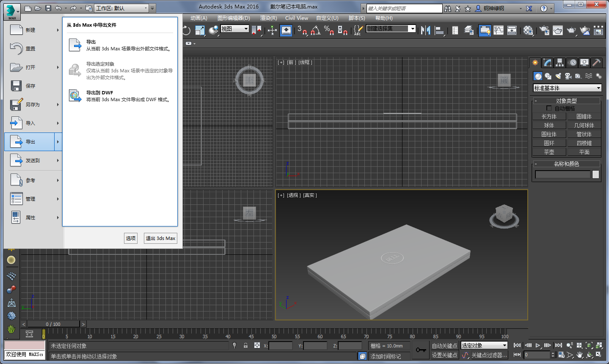Open the 视图 coordinate system dropdown
The width and height of the screenshot is (609, 364).
(234, 29)
